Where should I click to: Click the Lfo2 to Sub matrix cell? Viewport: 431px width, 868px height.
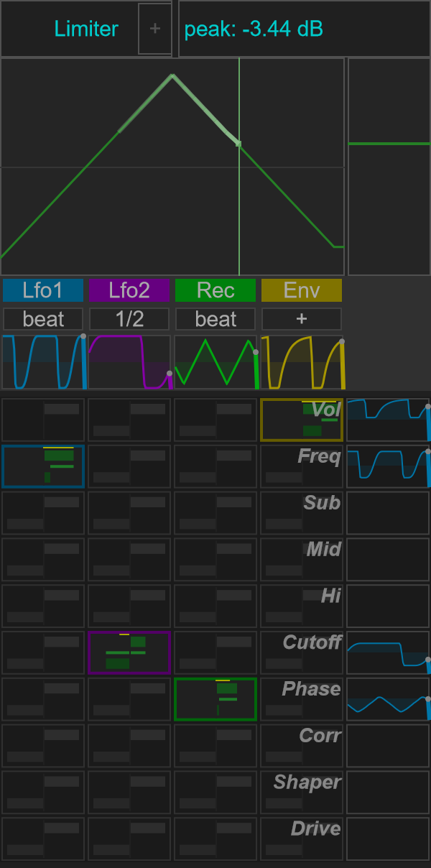129,513
